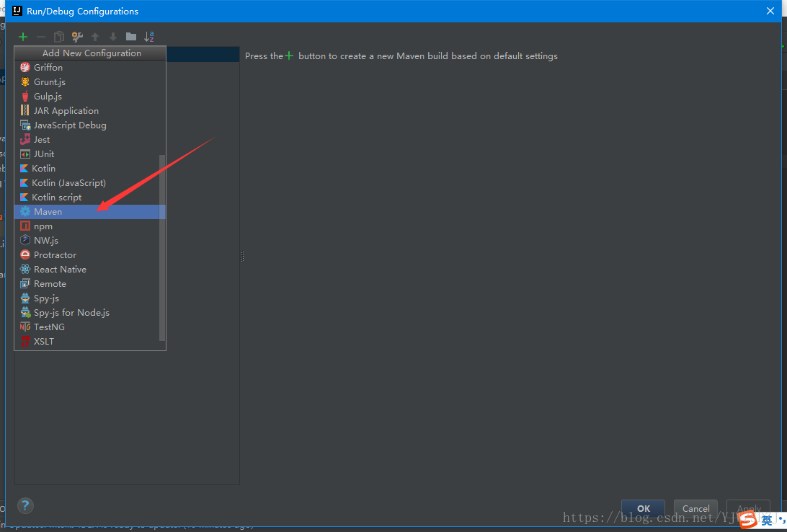Image resolution: width=787 pixels, height=532 pixels.
Task: Select the Griffon icon in the list
Action: (x=25, y=67)
